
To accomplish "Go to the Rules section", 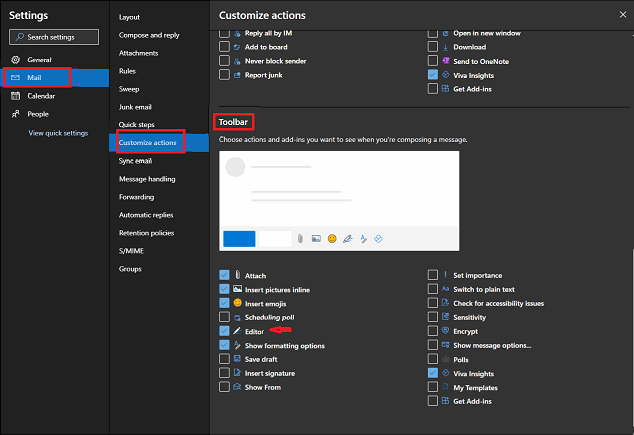I will click(127, 71).
